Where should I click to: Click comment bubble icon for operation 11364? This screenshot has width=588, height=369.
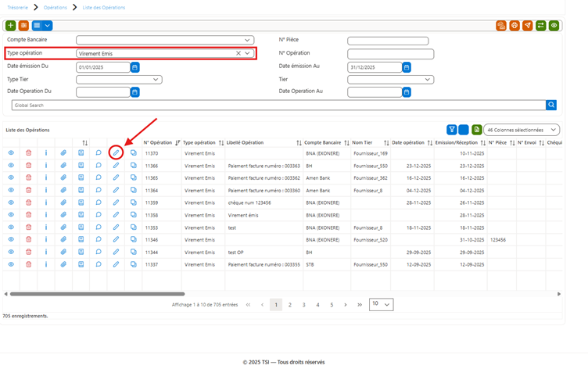tap(99, 190)
